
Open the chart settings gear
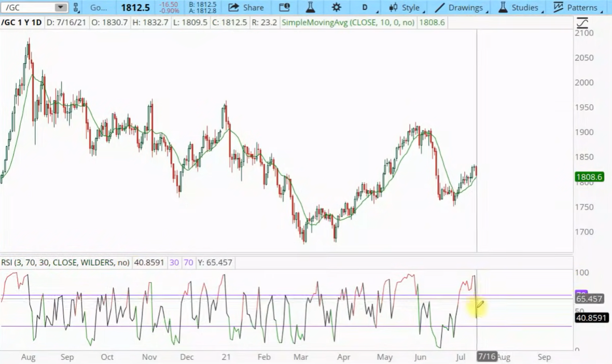pos(336,7)
